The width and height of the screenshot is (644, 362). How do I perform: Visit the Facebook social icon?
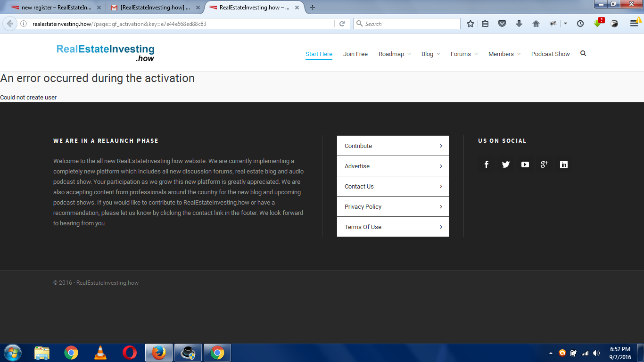pos(487,165)
